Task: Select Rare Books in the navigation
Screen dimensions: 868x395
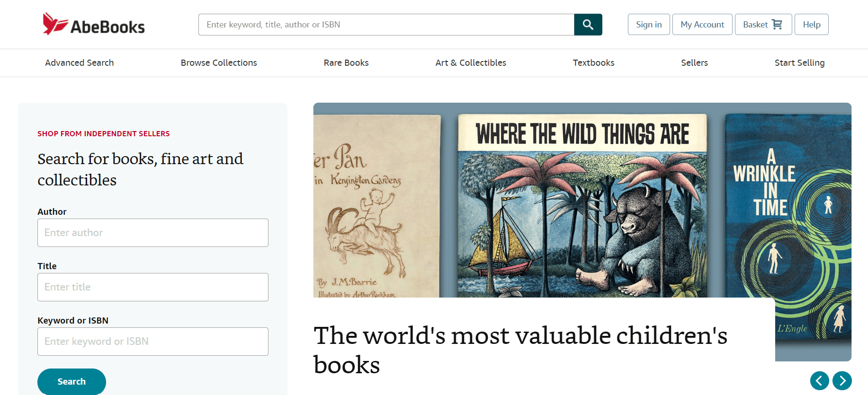Action: point(346,62)
